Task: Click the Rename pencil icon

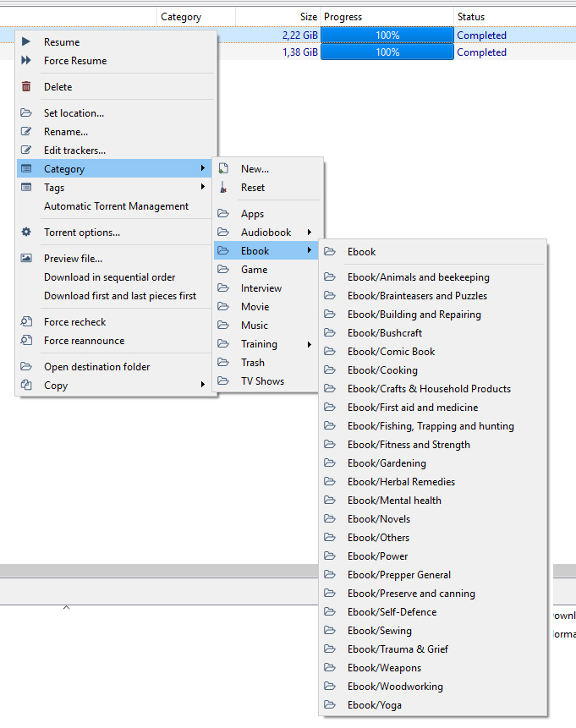Action: 26,131
